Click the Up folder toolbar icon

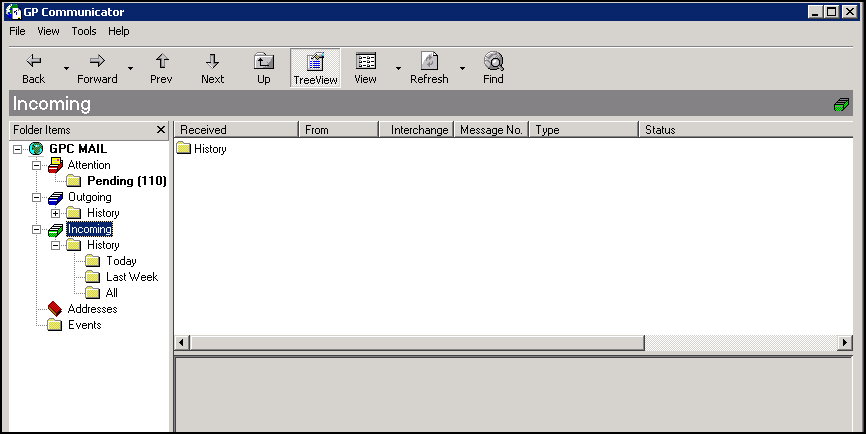click(x=264, y=62)
